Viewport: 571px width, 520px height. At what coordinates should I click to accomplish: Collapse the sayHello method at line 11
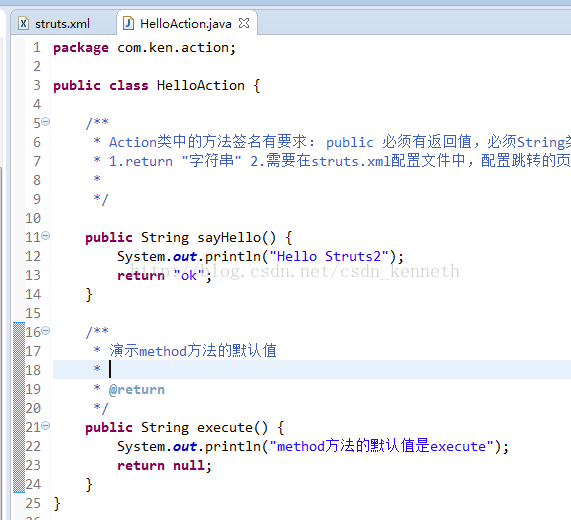point(46,236)
